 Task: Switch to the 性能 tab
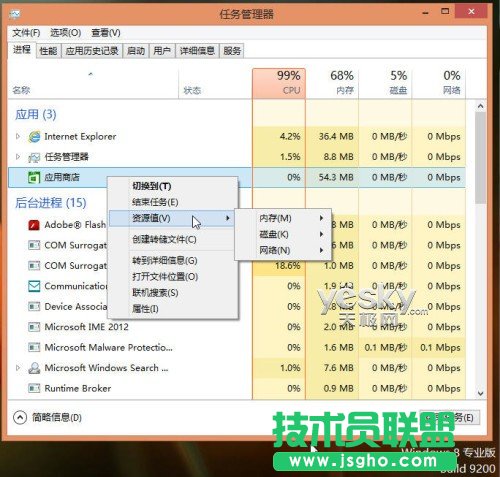(x=48, y=51)
